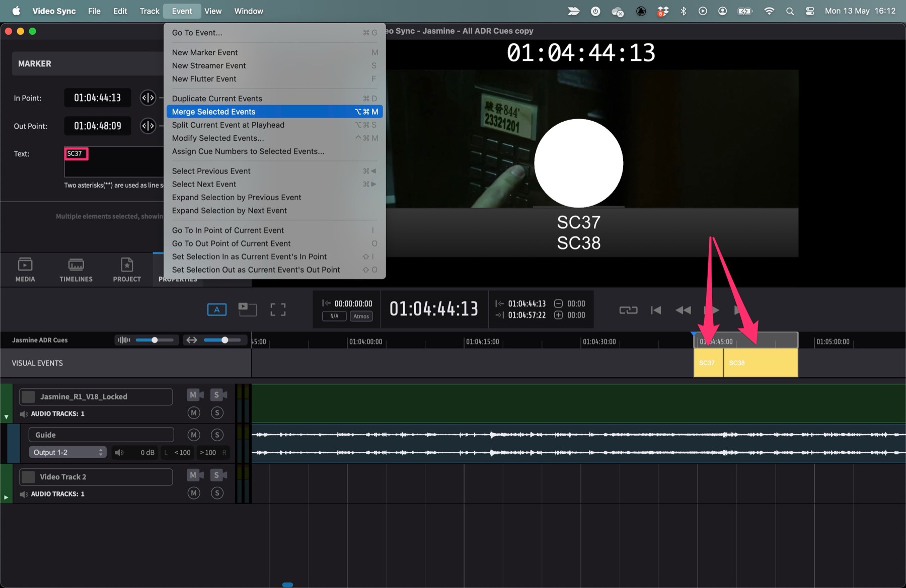The width and height of the screenshot is (906, 588).
Task: Click the marker Text field SC37
Action: click(113, 161)
